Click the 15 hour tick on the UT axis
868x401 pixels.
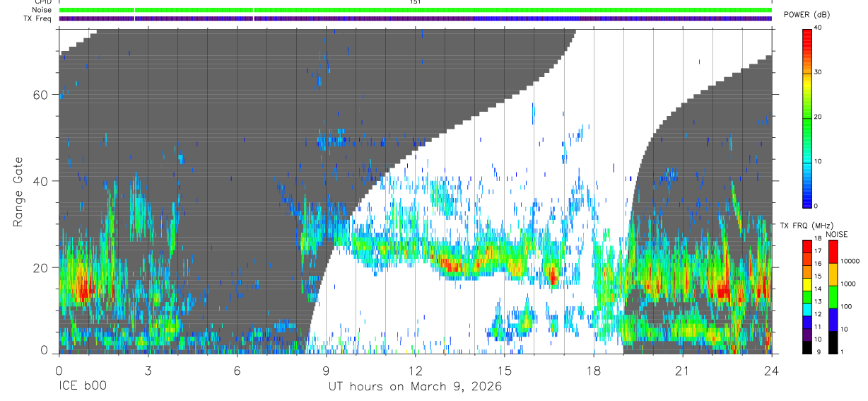504,371
